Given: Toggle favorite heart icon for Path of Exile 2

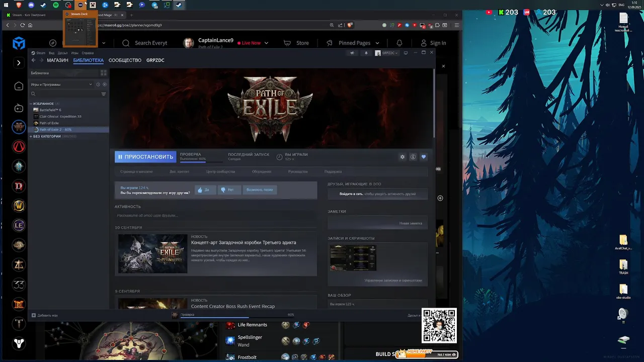Looking at the screenshot, I should click(x=424, y=157).
